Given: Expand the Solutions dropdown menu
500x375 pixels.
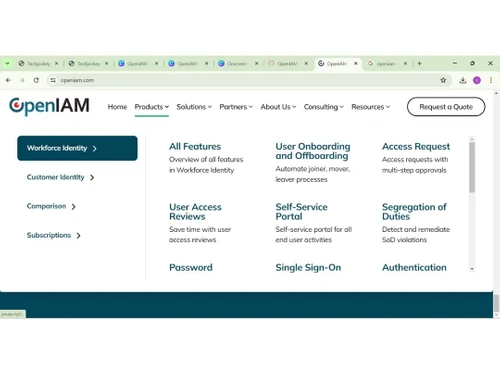Looking at the screenshot, I should [x=194, y=107].
